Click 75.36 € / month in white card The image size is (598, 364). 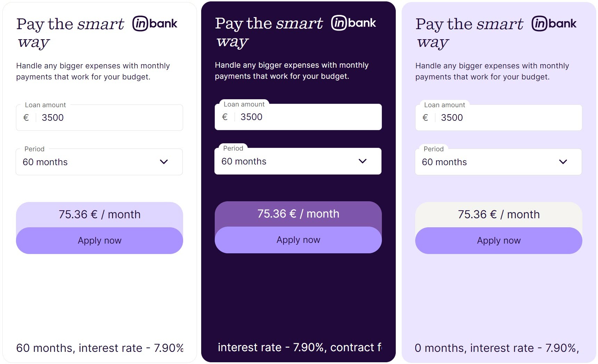pos(99,214)
